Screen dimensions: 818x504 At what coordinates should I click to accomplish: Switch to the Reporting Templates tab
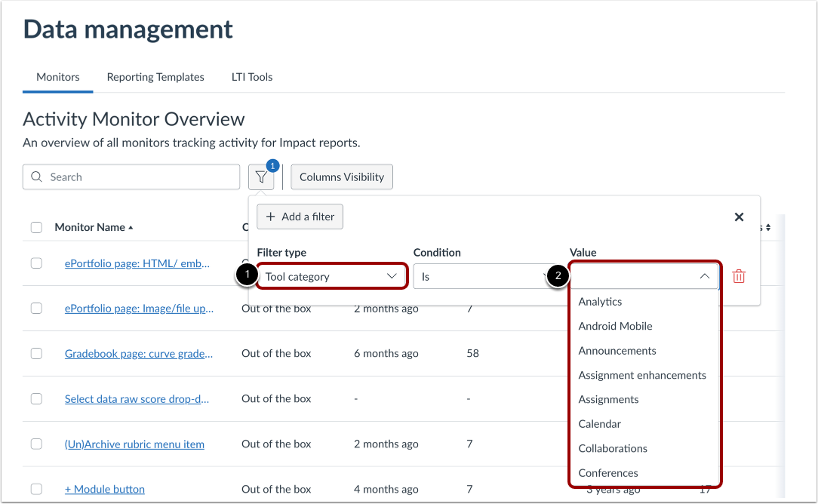coord(155,77)
